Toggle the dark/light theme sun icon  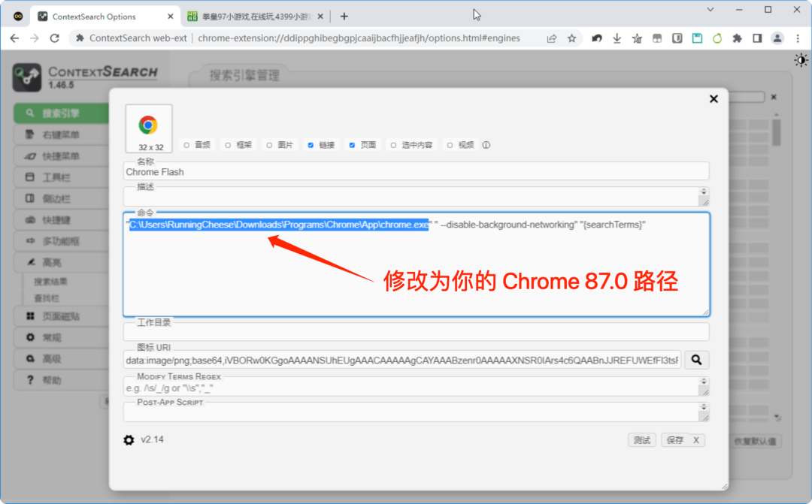pos(801,61)
